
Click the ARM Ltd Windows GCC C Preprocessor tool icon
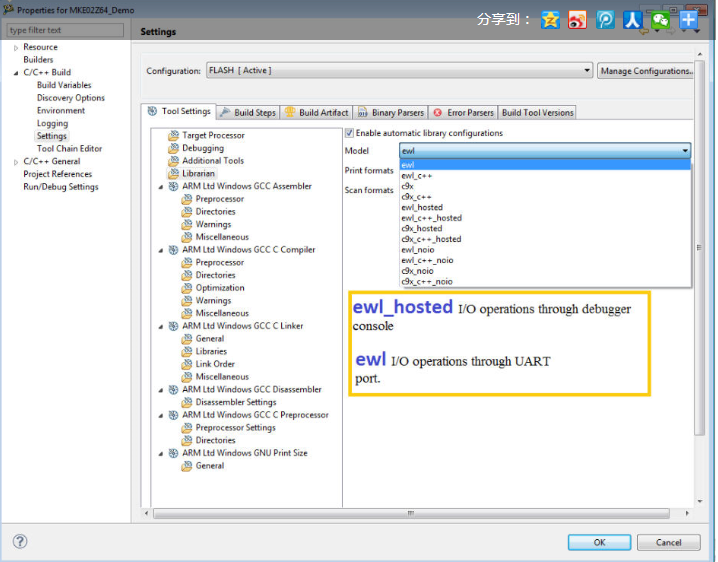pos(174,415)
